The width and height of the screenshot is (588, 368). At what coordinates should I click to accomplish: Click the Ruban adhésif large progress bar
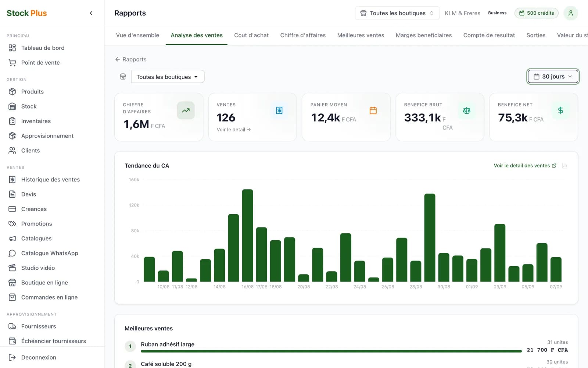pyautogui.click(x=331, y=351)
